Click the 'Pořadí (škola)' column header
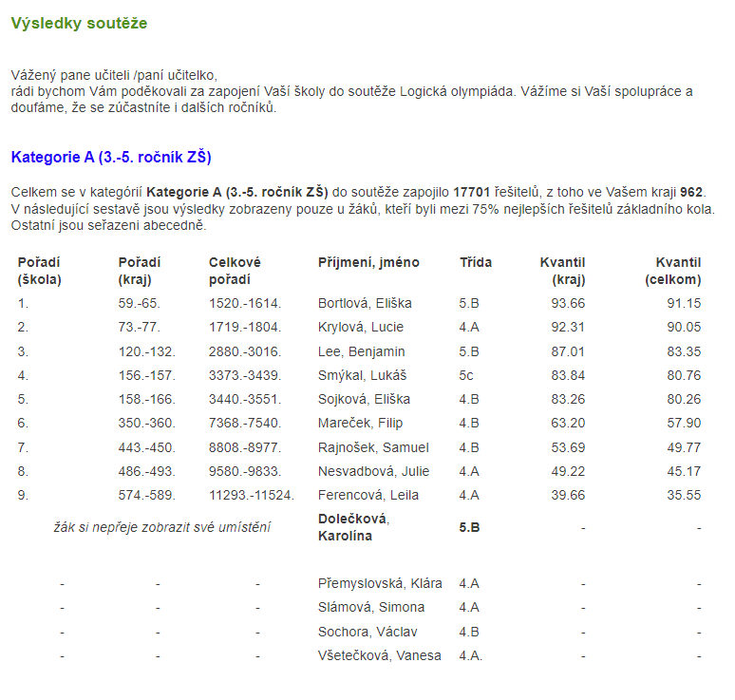Screen dimensions: 735x700 coord(40,271)
